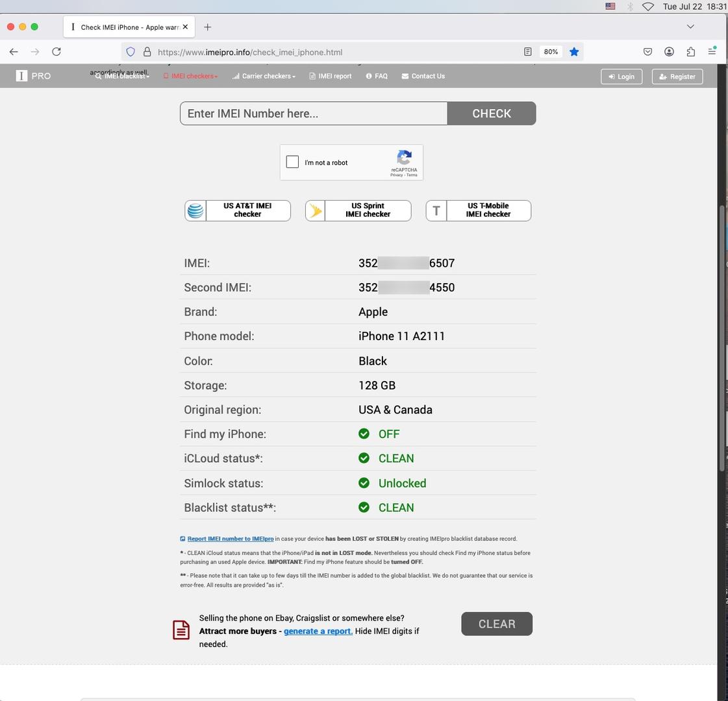Click the T-Mobile T logo icon

pos(436,211)
